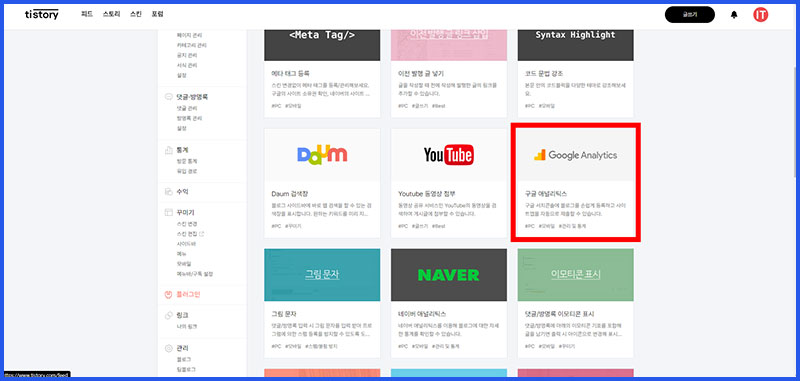Open 모바일 under 꾸미기

(x=184, y=264)
